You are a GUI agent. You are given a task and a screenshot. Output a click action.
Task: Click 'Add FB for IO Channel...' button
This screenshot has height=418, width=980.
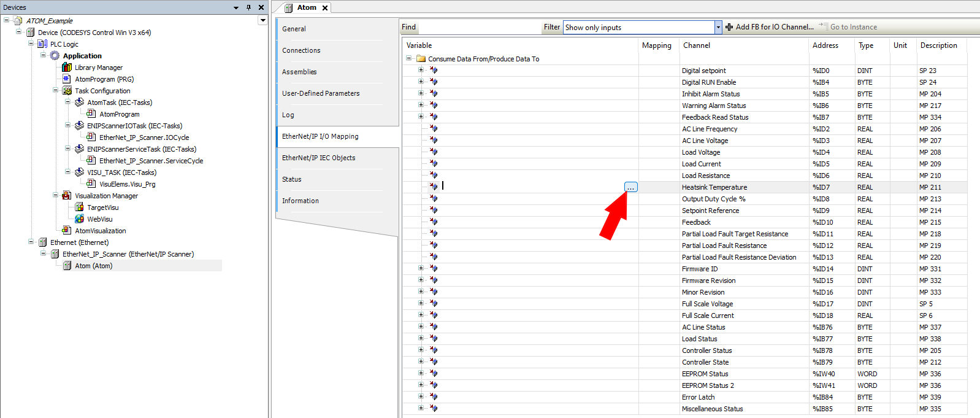tap(769, 27)
